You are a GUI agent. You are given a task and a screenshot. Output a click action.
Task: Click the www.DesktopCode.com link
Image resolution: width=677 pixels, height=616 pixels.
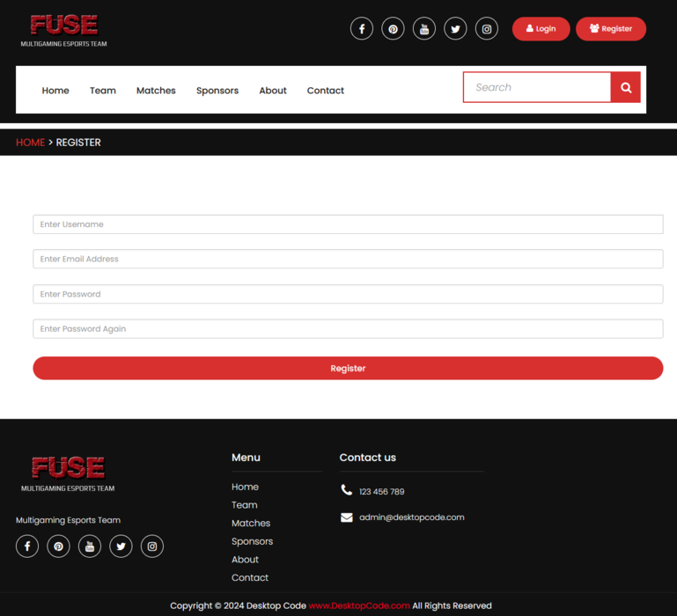pos(359,605)
